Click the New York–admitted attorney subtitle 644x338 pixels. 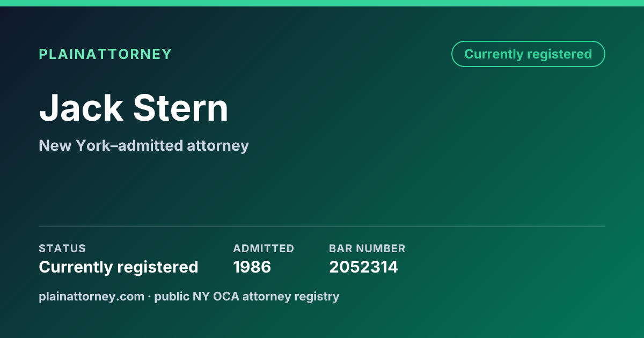click(144, 145)
